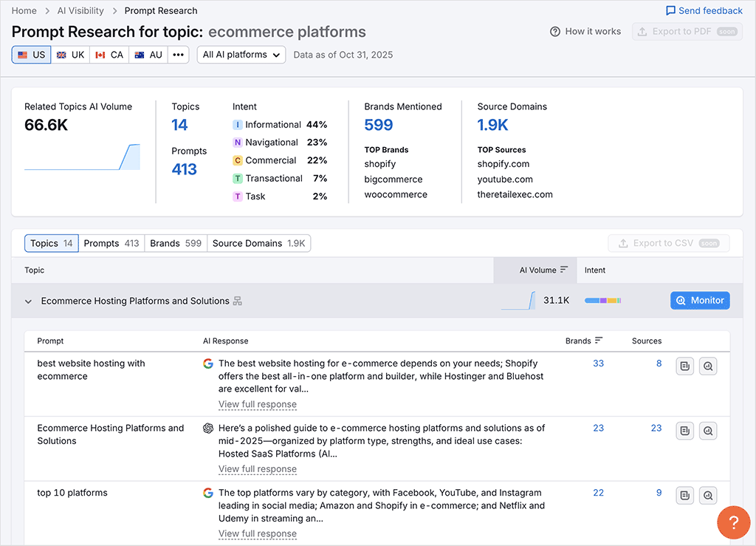Image resolution: width=756 pixels, height=546 pixels.
Task: Open the orange help bubble in the corner
Action: click(x=733, y=522)
